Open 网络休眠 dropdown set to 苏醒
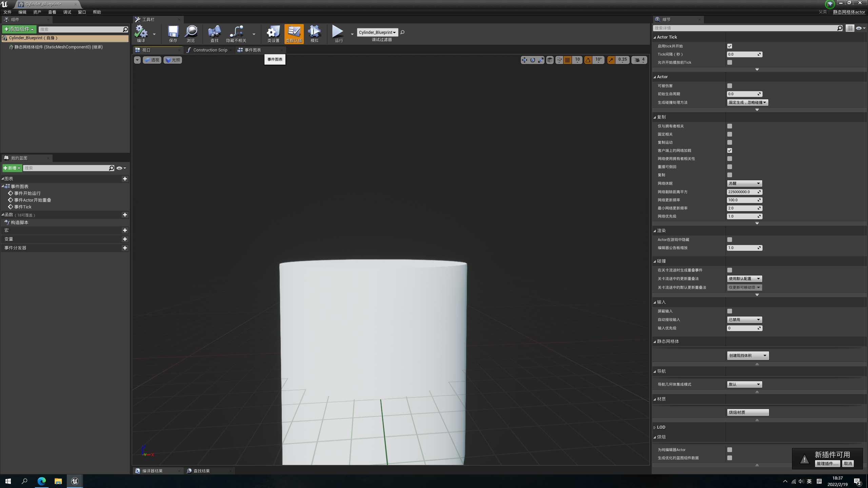The height and width of the screenshot is (488, 868). click(745, 183)
